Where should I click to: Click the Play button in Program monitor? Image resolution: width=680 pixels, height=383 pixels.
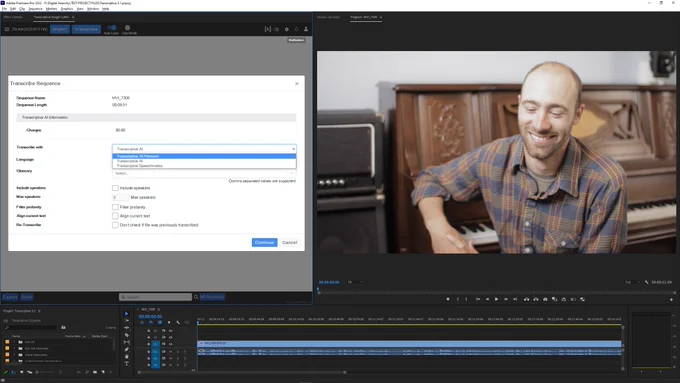(x=497, y=299)
